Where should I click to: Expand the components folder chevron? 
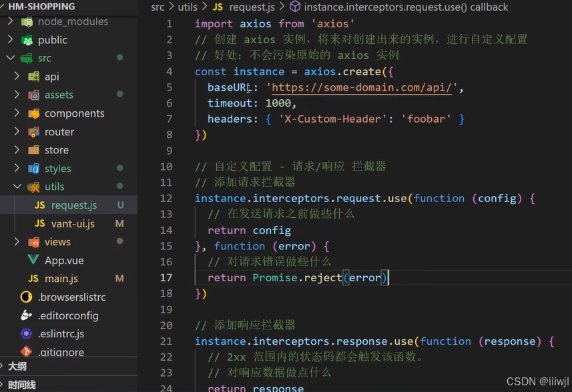(x=17, y=113)
